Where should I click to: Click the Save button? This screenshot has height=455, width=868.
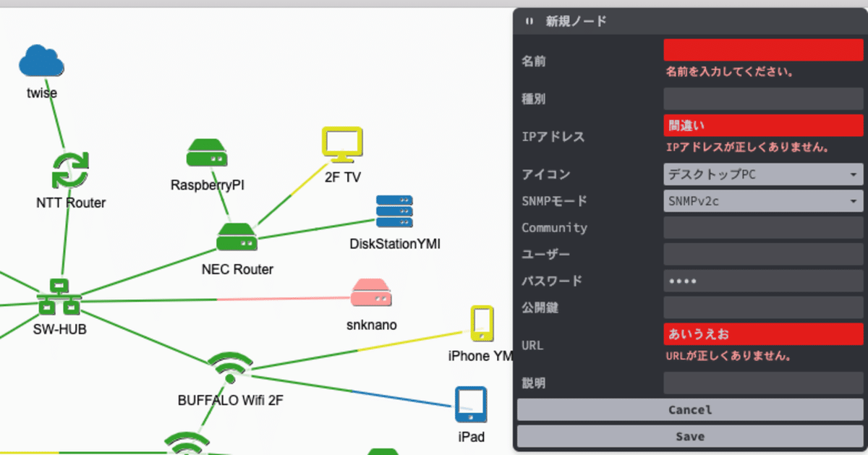(x=690, y=436)
